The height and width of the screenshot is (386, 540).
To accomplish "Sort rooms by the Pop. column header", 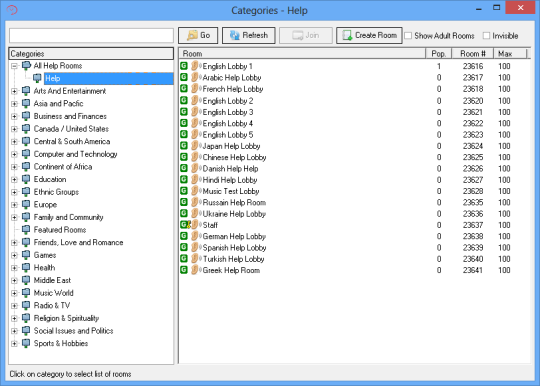I will point(439,53).
